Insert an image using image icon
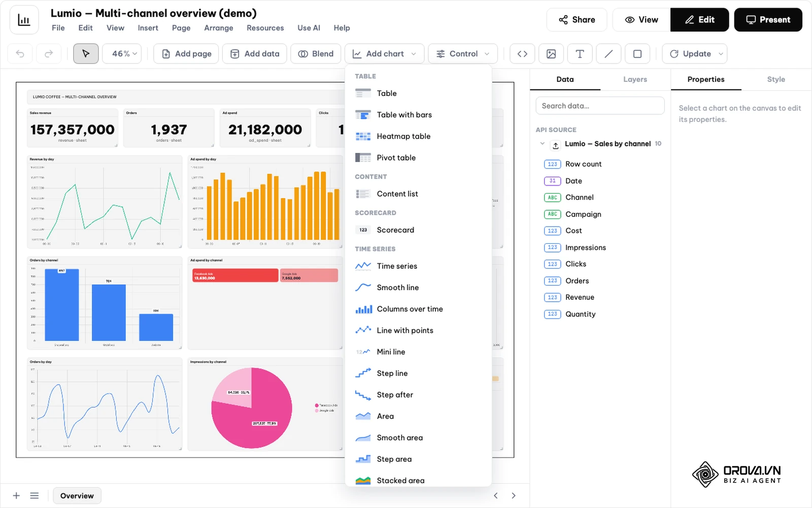The image size is (812, 508). (x=551, y=54)
